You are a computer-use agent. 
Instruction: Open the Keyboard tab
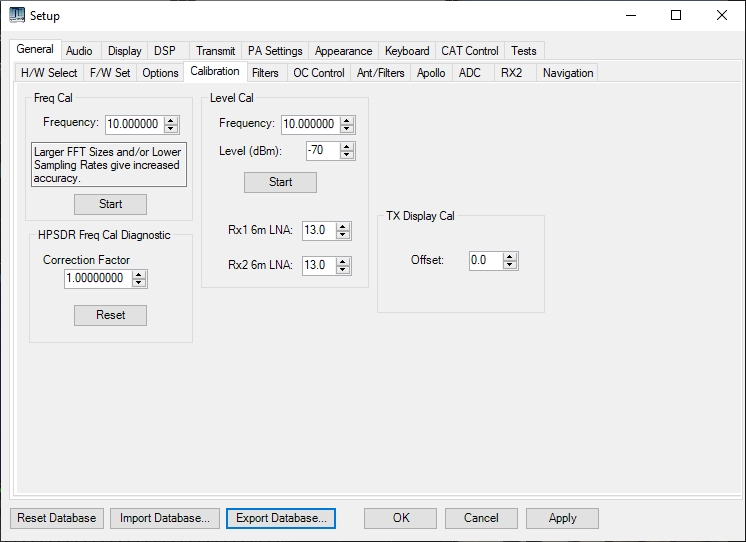[x=407, y=50]
